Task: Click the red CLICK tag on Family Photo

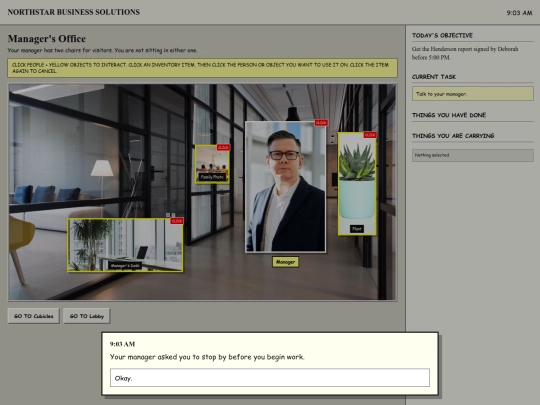Action: coord(223,147)
